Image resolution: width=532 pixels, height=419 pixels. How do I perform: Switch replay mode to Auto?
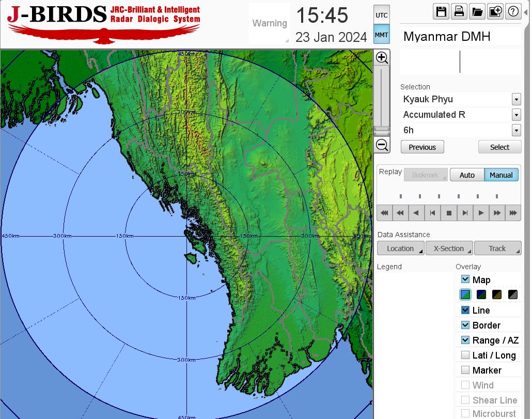(x=467, y=175)
